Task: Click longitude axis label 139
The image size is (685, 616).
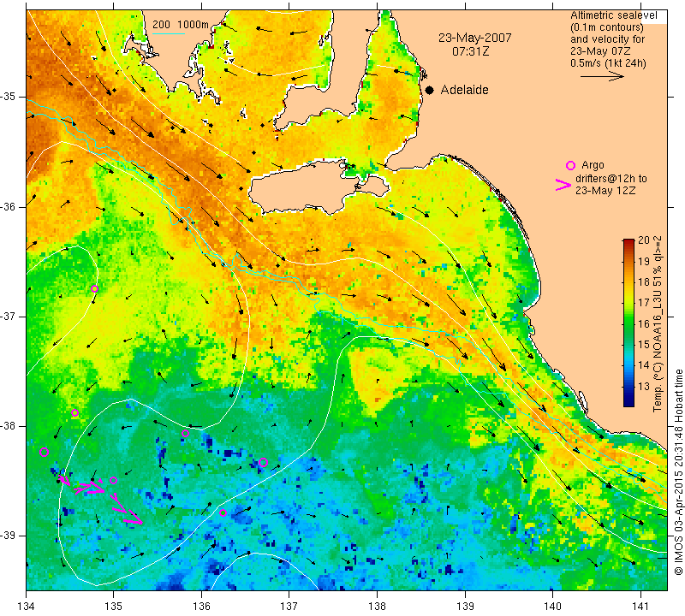Action: [465, 606]
